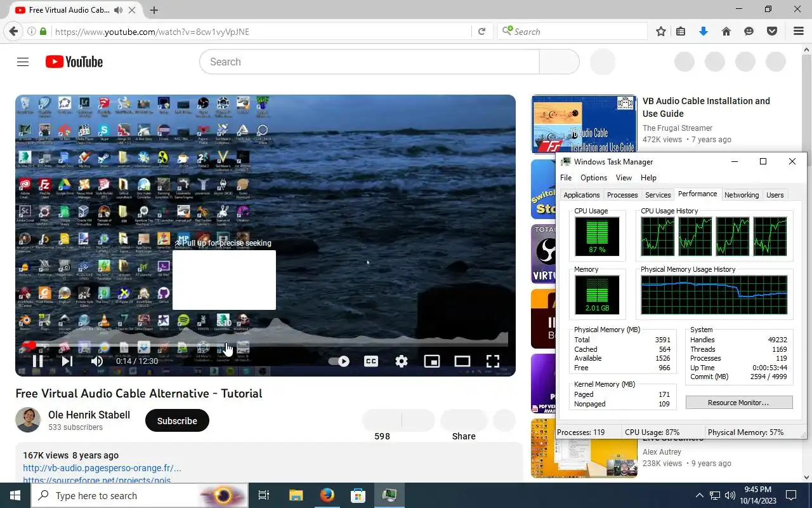
Task: Enter fullscreen video mode
Action: 493,361
